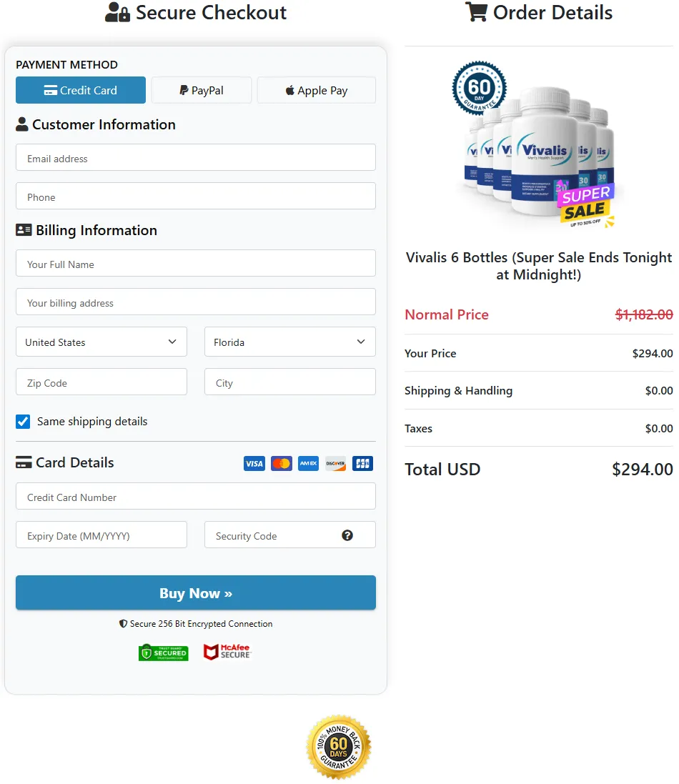Click the Buy Now button

click(195, 592)
